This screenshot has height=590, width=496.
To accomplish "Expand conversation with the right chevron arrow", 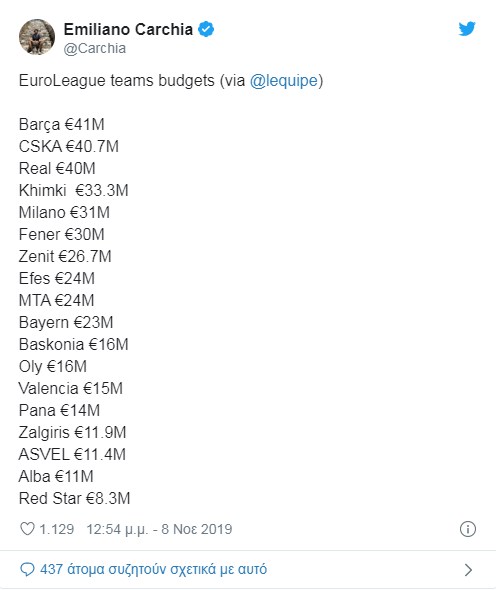I will pyautogui.click(x=468, y=570).
